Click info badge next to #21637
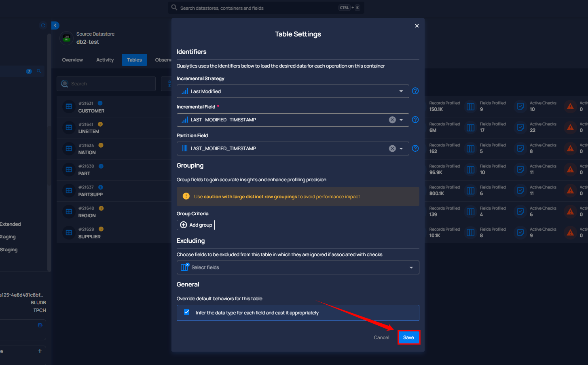The image size is (588, 365). point(101,187)
